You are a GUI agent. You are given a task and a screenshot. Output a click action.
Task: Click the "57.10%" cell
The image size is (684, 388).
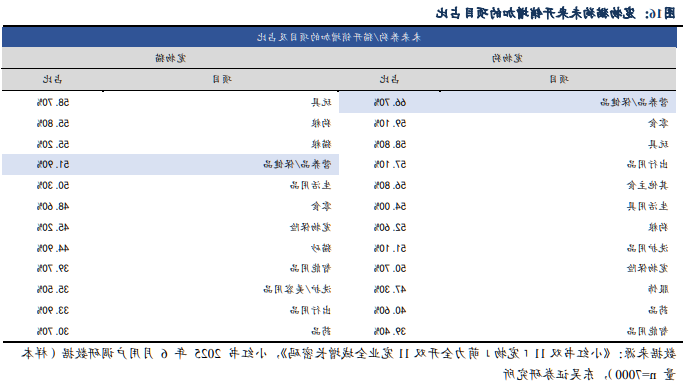(x=390, y=165)
